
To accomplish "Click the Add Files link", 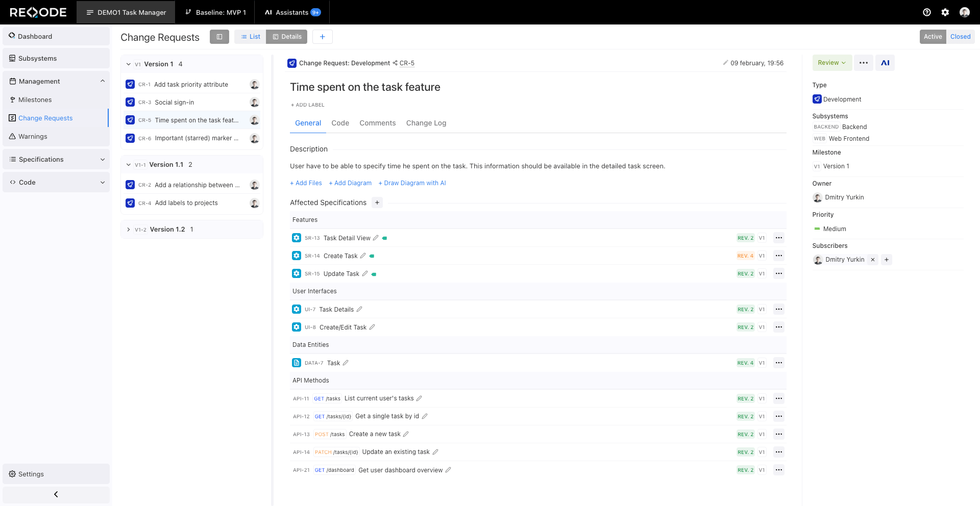I will (306, 183).
